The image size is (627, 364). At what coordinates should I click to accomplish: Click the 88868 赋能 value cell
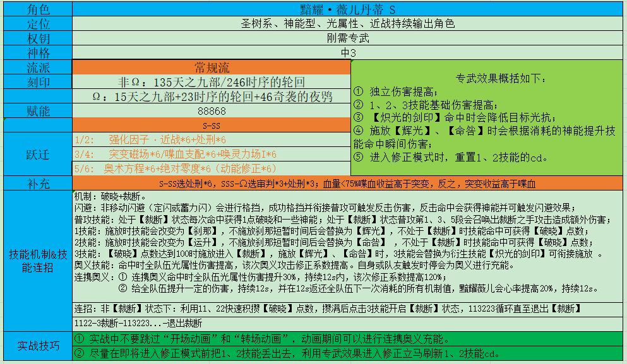coord(211,110)
